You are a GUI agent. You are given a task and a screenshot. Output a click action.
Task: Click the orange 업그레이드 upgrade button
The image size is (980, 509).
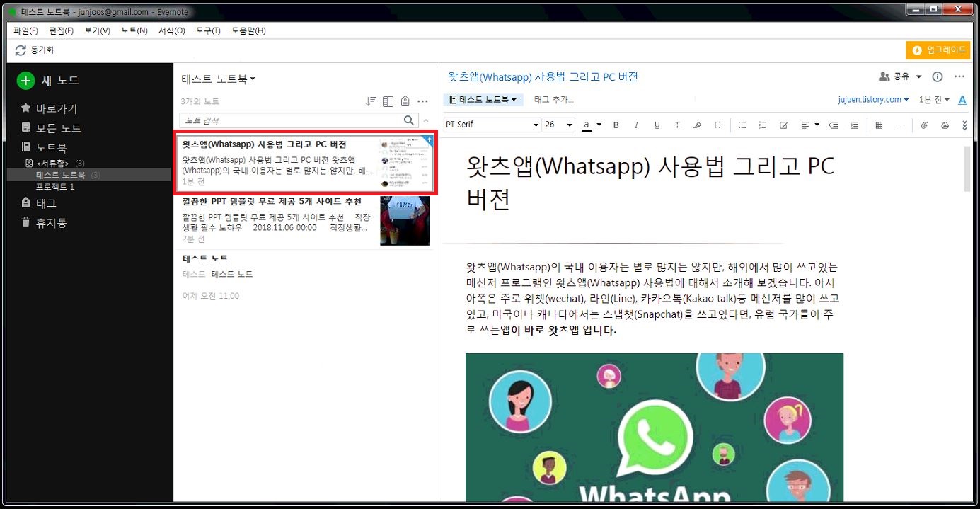point(938,50)
